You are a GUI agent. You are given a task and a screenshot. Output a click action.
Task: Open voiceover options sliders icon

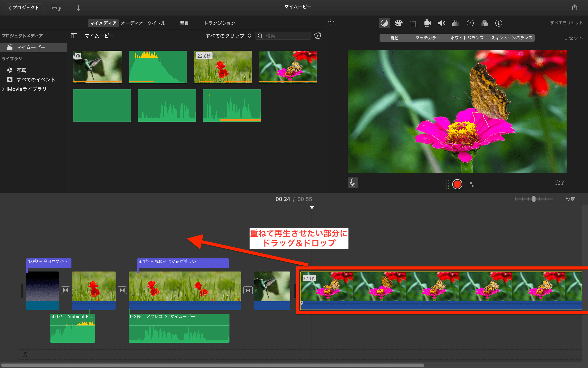(472, 184)
